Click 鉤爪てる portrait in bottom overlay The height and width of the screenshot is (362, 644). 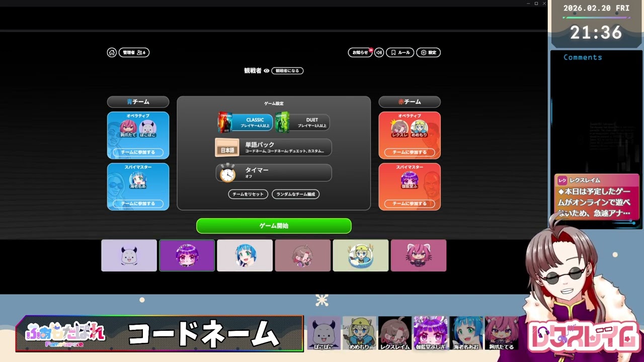[502, 333]
